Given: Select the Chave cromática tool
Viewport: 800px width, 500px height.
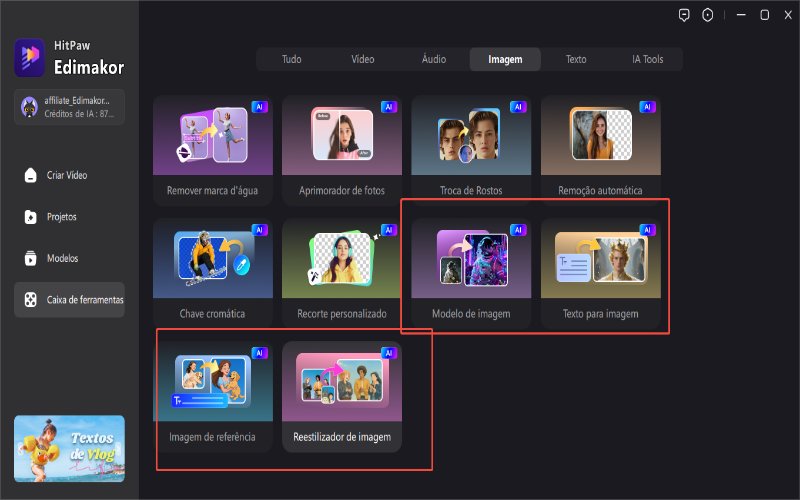Looking at the screenshot, I should point(213,273).
